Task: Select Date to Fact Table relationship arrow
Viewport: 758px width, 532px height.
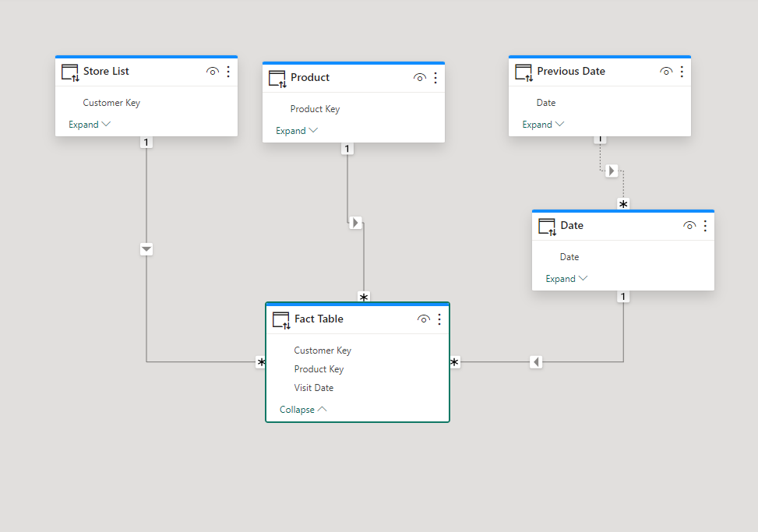Action: click(536, 362)
